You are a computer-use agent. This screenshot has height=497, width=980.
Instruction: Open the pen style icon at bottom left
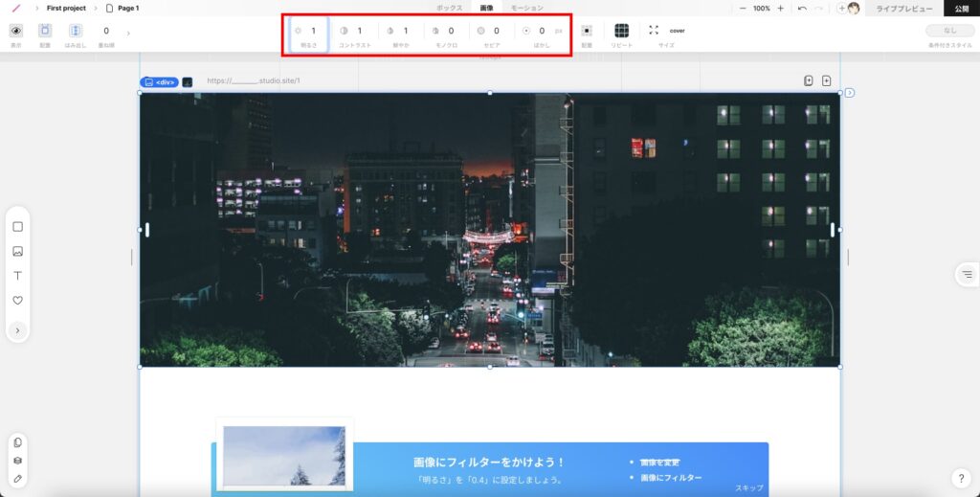click(x=17, y=479)
